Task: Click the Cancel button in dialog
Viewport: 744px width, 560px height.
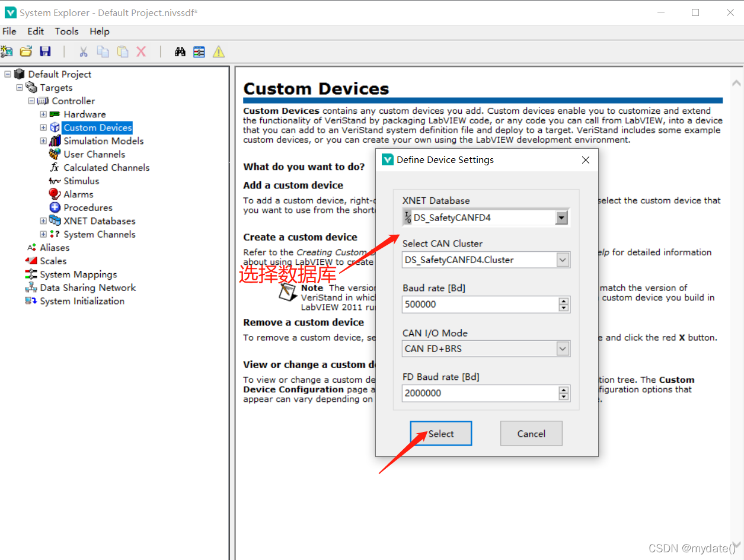Action: coord(531,434)
